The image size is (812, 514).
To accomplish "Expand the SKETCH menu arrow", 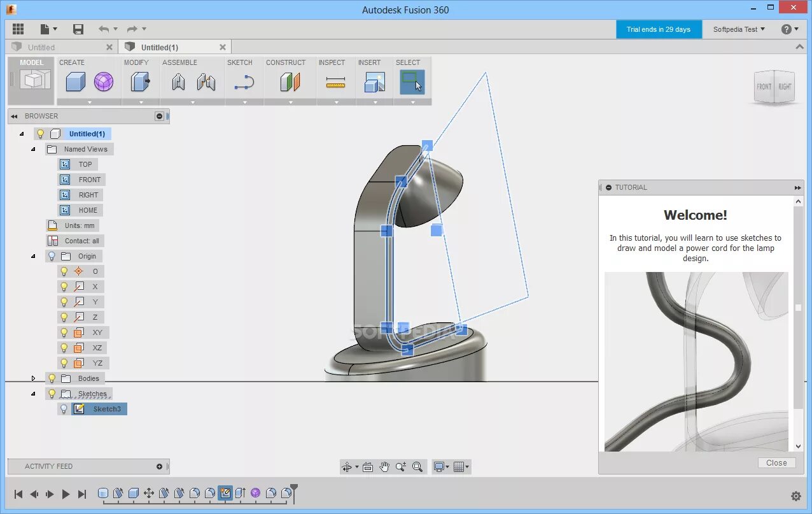I will pyautogui.click(x=244, y=102).
